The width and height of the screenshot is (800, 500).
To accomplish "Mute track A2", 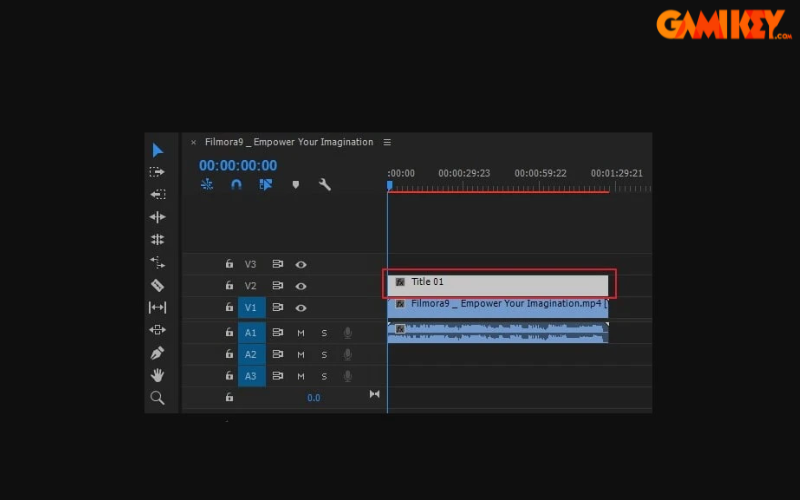I will tap(301, 355).
